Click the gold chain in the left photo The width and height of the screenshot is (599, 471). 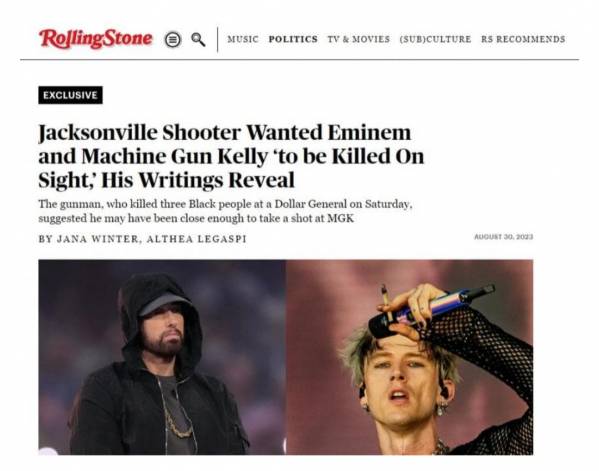pyautogui.click(x=177, y=422)
